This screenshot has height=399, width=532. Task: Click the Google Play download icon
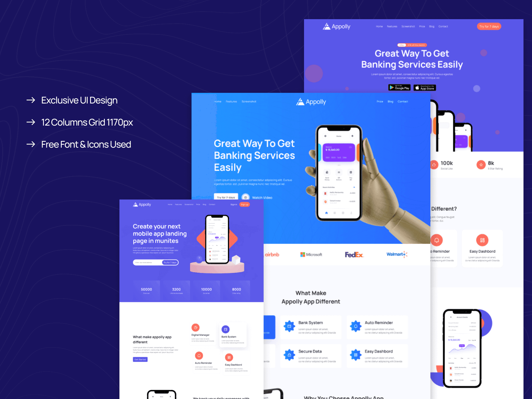click(395, 87)
